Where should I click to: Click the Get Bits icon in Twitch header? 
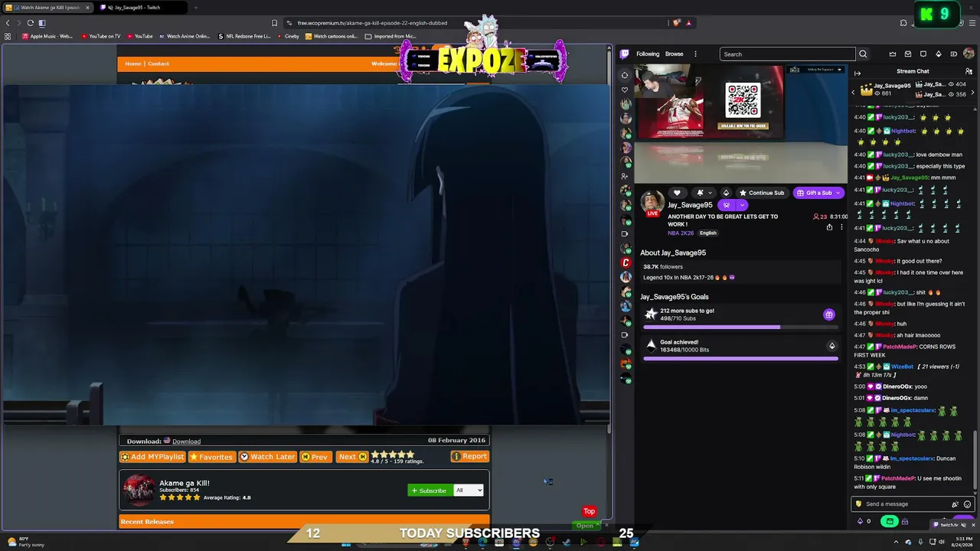[939, 54]
